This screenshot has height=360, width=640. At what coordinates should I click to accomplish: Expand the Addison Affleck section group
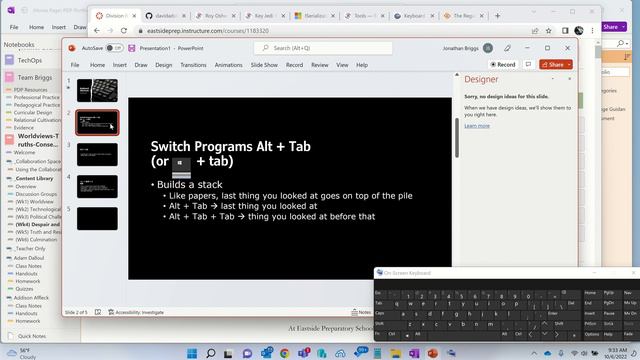pos(31,298)
